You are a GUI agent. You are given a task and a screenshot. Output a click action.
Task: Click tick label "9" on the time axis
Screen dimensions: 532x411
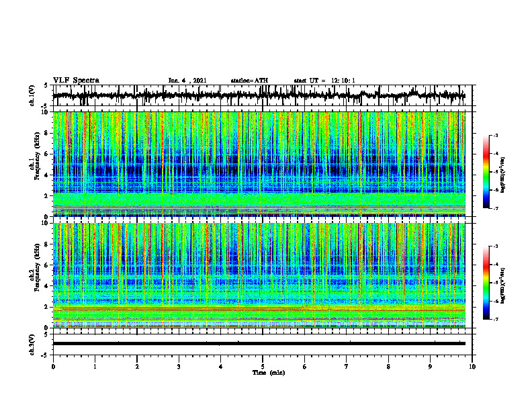[430, 367]
